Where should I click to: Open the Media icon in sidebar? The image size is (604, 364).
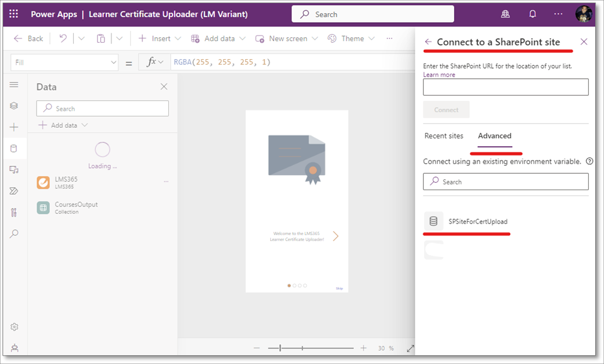14,170
